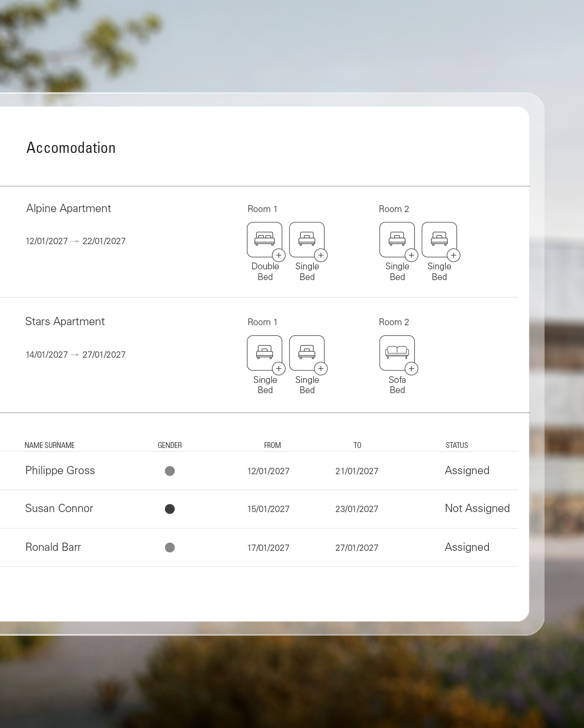Select Sofa Bed in Stars Apartment Room 2
Screen dimensions: 584x728
pos(397,353)
